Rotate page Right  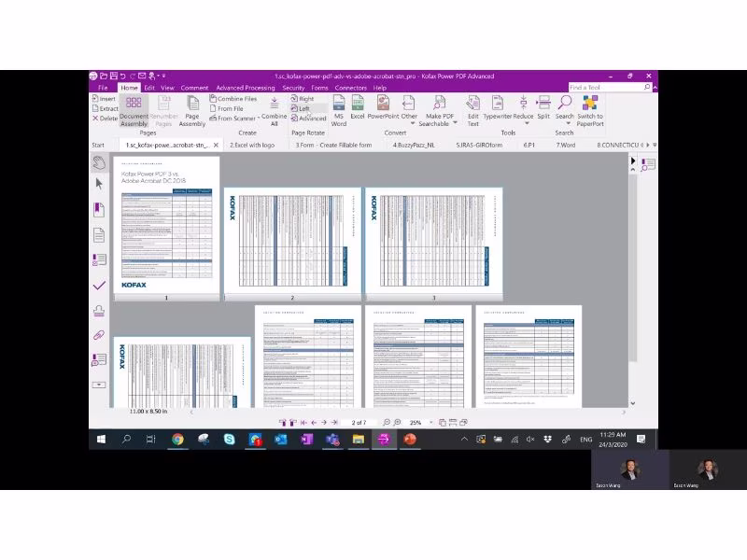(302, 99)
